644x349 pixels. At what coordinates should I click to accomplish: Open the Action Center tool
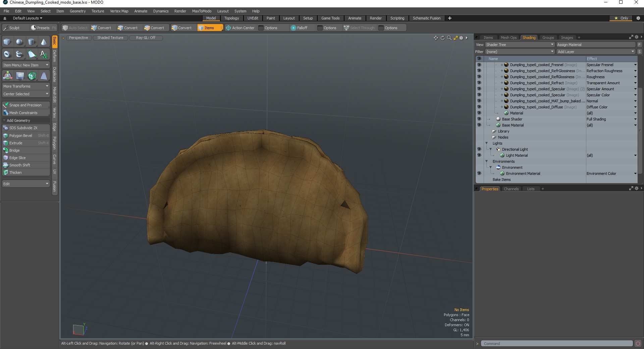pos(240,28)
